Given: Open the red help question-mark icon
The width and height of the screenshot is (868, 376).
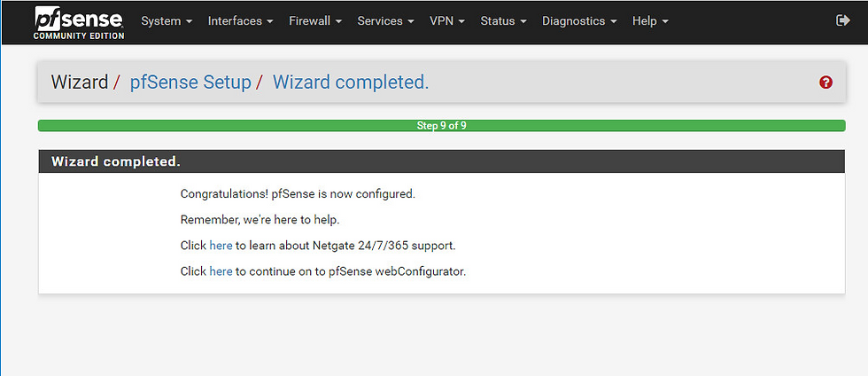Looking at the screenshot, I should click(x=825, y=82).
